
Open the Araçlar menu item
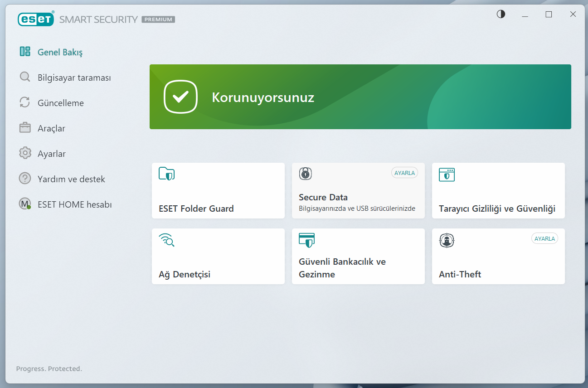(51, 128)
